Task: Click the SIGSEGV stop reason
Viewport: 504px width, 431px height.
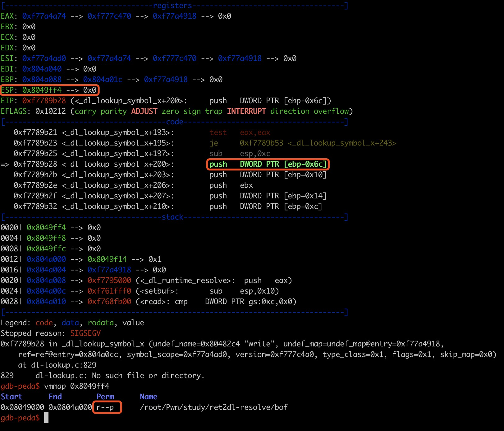Action: click(x=85, y=333)
